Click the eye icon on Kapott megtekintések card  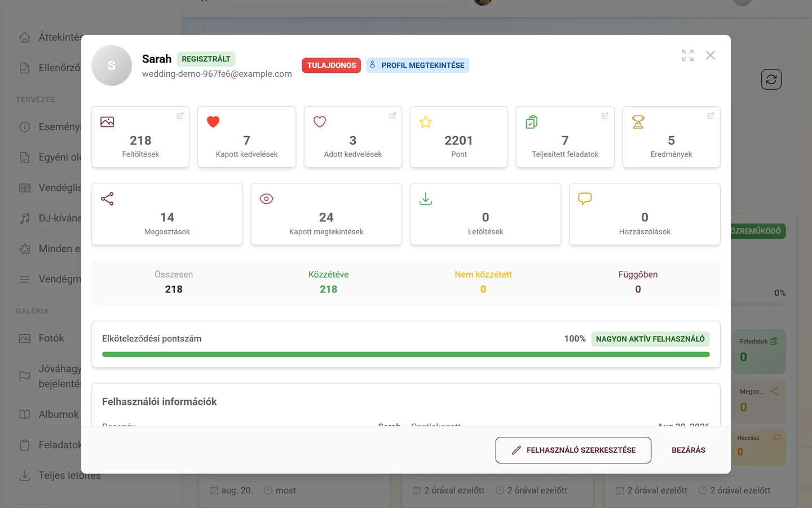(266, 199)
